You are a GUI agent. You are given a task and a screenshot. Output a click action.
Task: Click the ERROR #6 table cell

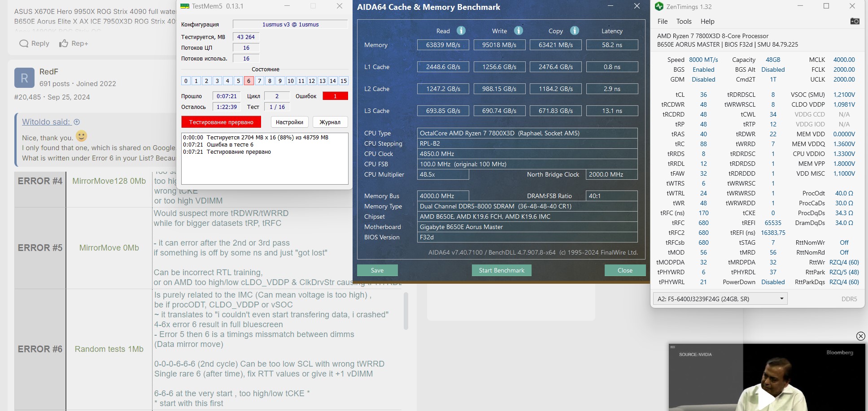(x=40, y=349)
